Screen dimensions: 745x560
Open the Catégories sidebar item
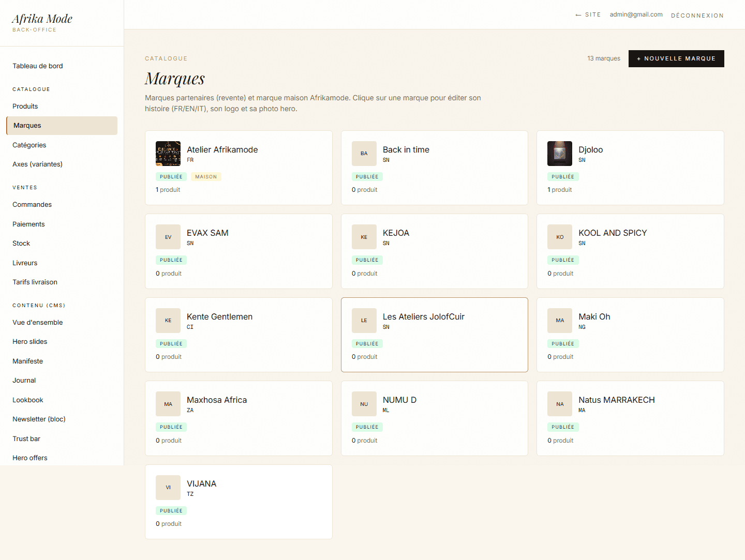point(62,145)
